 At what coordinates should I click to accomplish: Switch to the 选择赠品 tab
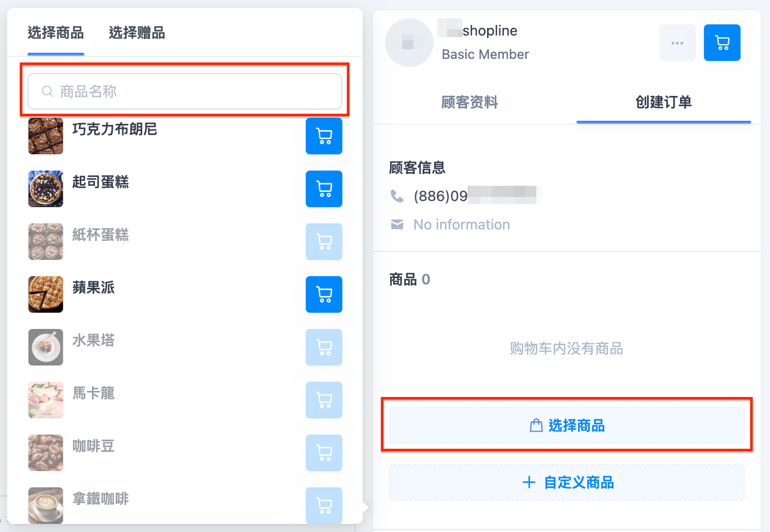coord(137,33)
